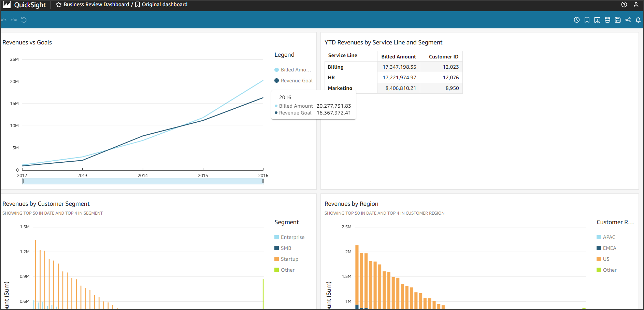Toggle Billed Amount series in Legend
Viewport: 644px width, 310px height.
click(x=293, y=70)
